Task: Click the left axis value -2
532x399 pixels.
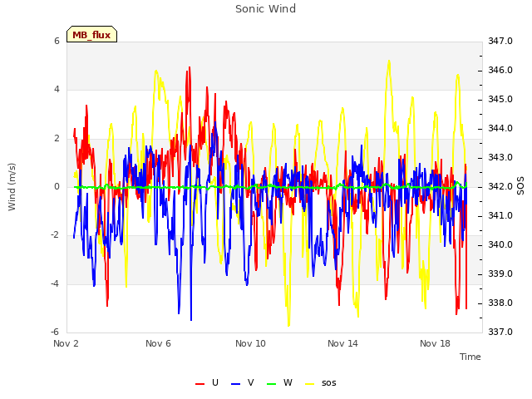Action: coord(56,234)
